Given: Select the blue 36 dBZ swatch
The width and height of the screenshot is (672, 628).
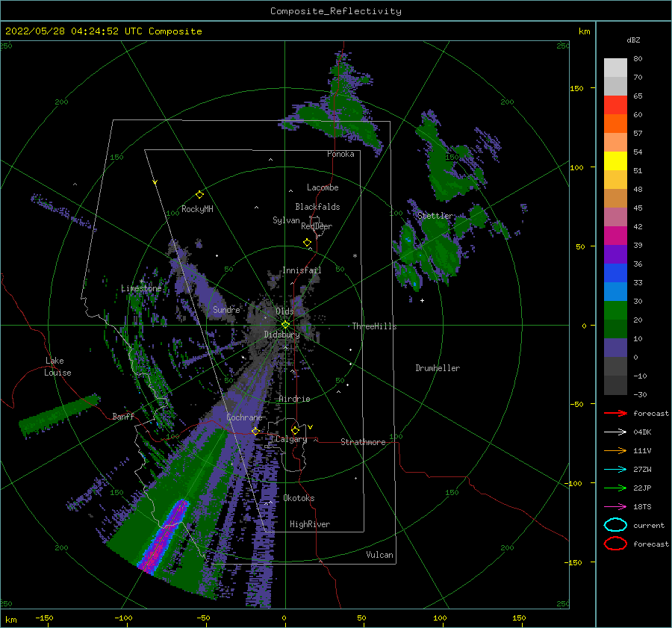Looking at the screenshot, I should point(615,273).
